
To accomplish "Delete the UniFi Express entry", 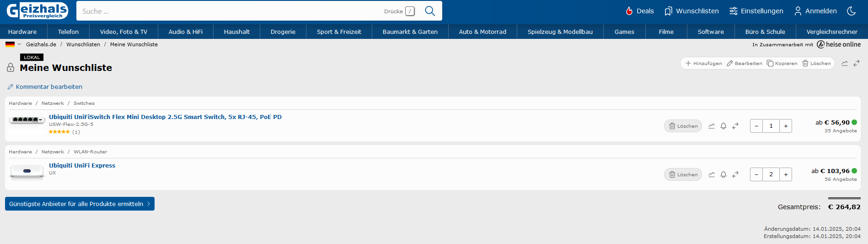I will [683, 174].
